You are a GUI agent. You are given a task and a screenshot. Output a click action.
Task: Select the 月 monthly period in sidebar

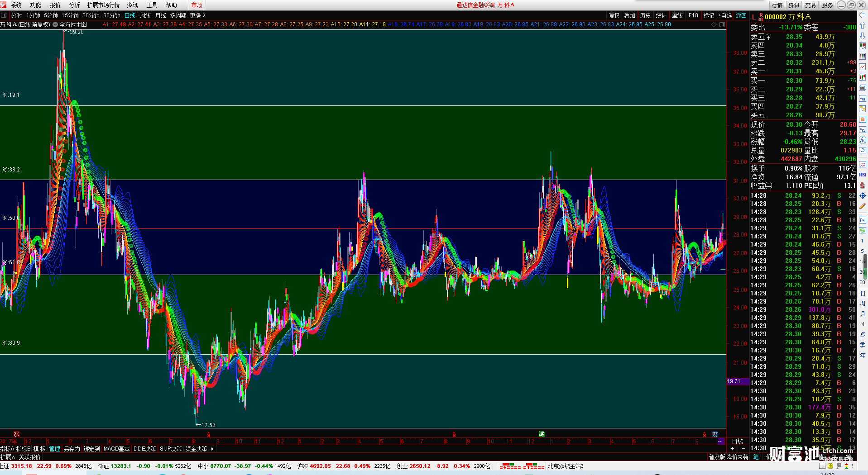(863, 314)
